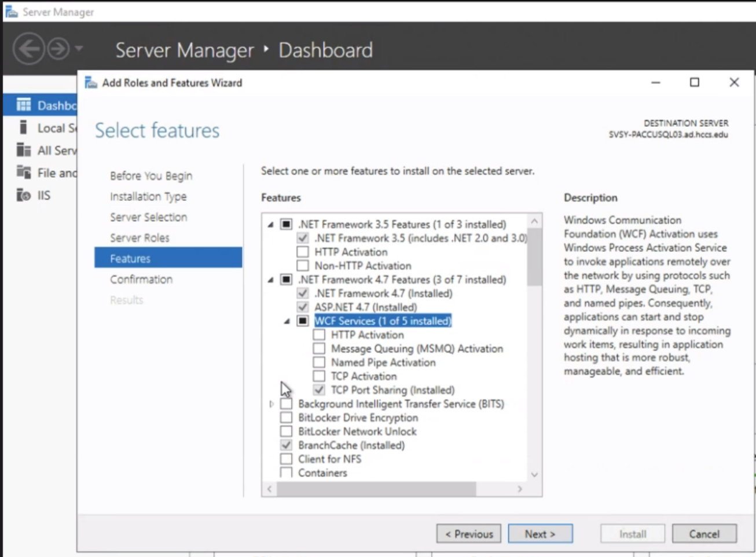Check the BitLocker Network Unlock checkbox
Viewport: 756px width, 557px height.
pyautogui.click(x=287, y=431)
